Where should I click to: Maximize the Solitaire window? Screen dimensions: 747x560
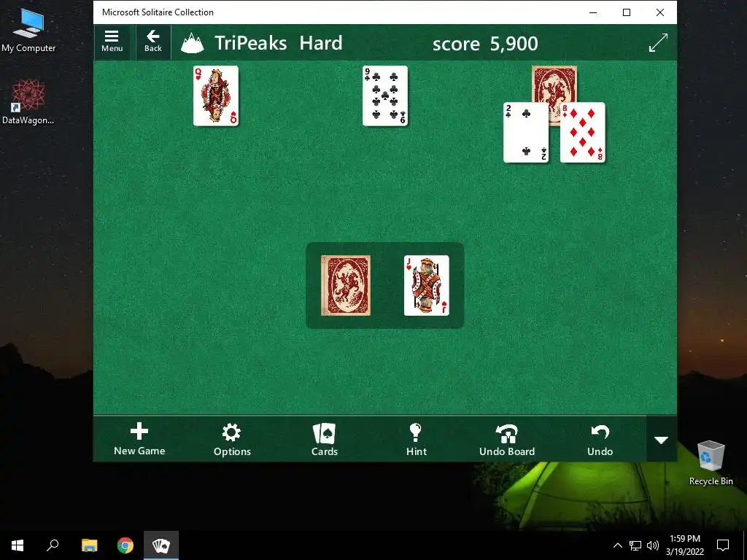(627, 12)
